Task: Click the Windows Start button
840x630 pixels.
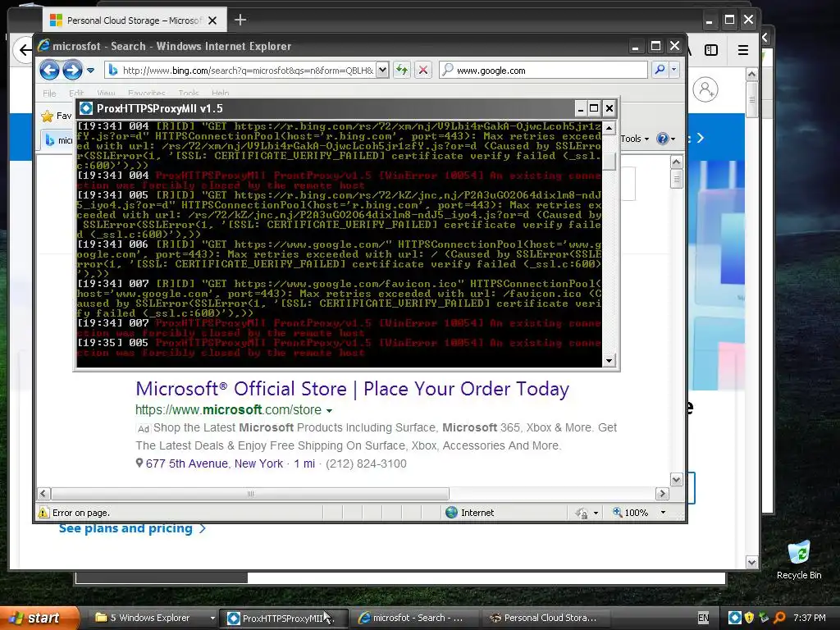Action: click(39, 618)
